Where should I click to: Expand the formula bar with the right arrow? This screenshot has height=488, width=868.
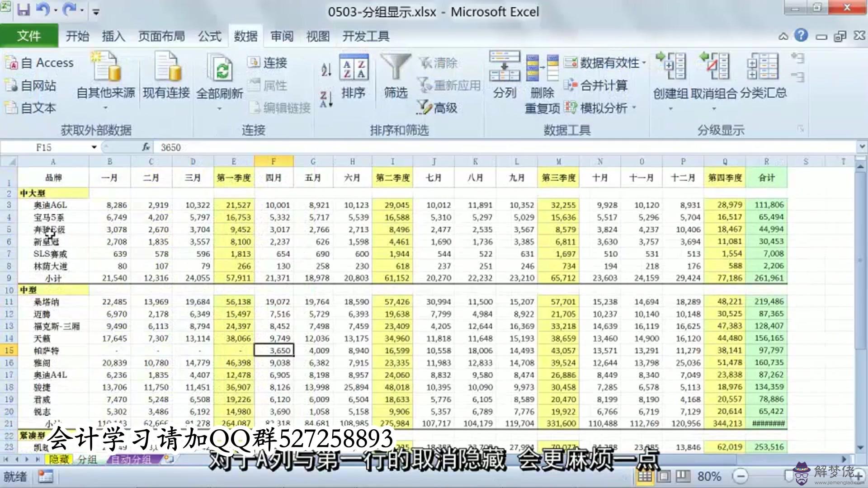862,147
